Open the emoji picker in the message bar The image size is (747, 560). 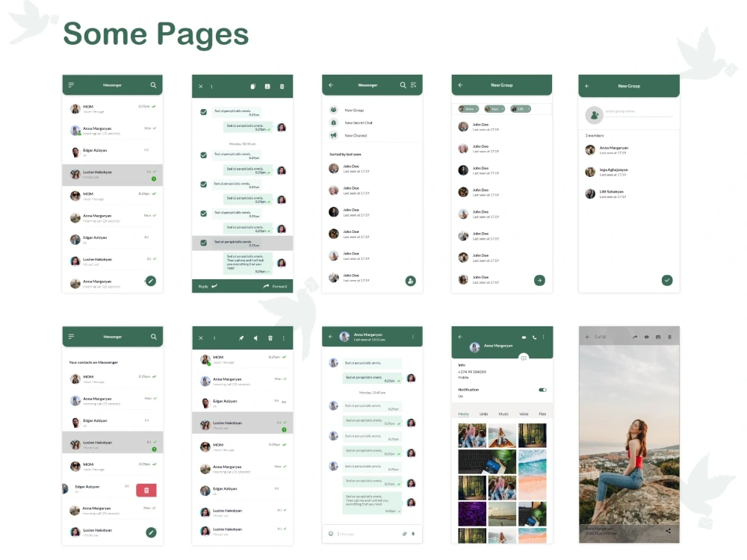coord(331,534)
